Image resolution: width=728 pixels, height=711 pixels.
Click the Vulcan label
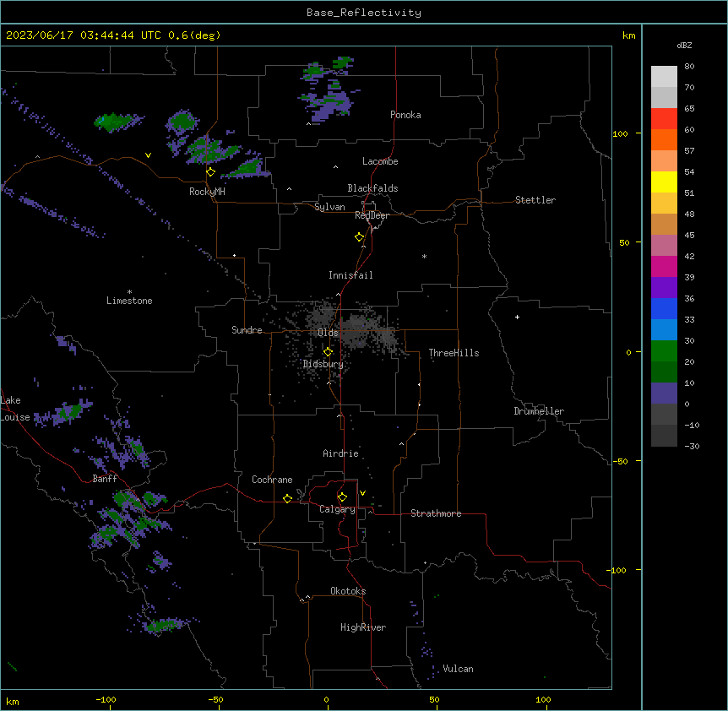point(458,669)
